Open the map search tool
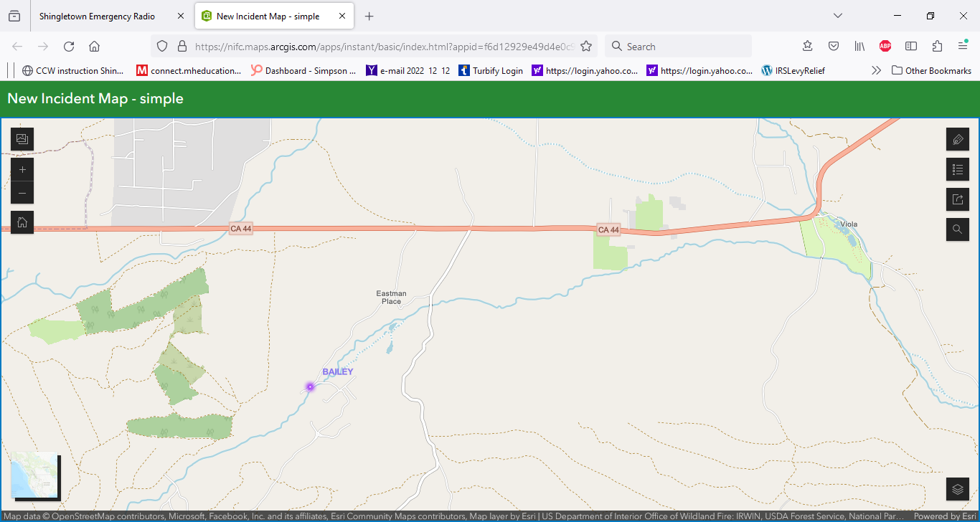This screenshot has height=522, width=980. [x=957, y=229]
